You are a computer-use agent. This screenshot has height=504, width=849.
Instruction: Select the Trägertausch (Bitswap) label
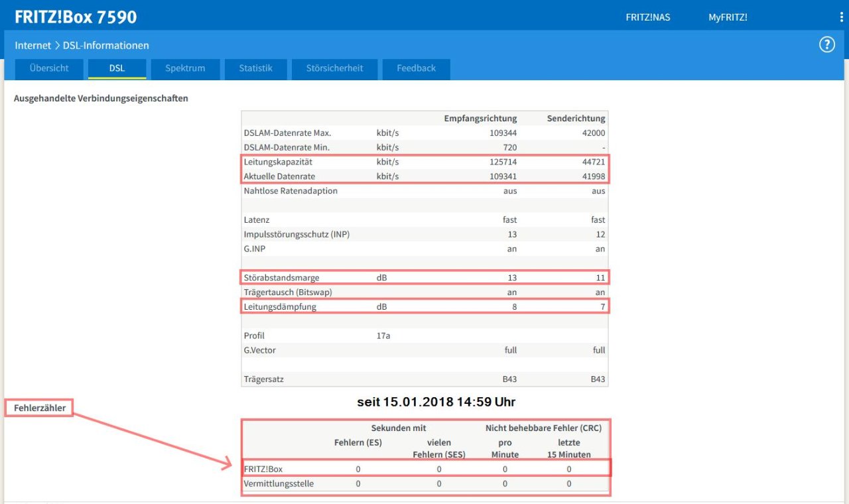(x=288, y=292)
